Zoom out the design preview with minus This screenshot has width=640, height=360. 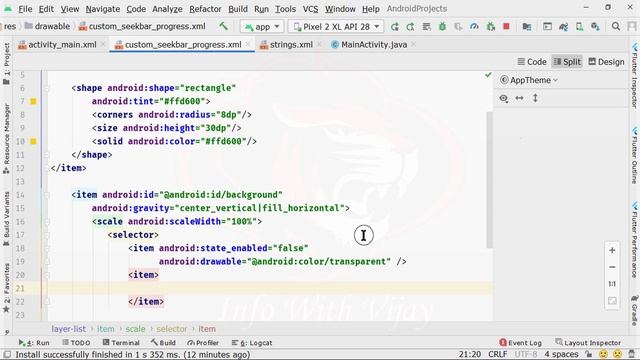point(612,267)
